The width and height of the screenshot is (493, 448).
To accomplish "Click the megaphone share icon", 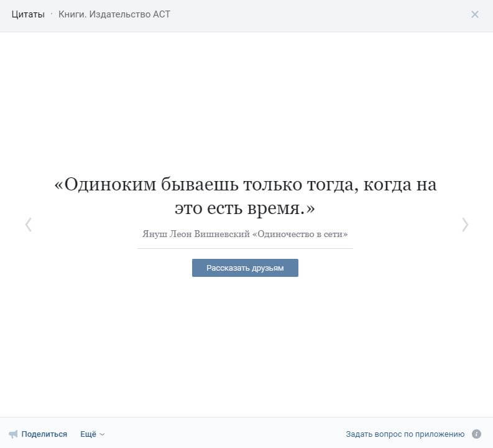I will pos(13,434).
